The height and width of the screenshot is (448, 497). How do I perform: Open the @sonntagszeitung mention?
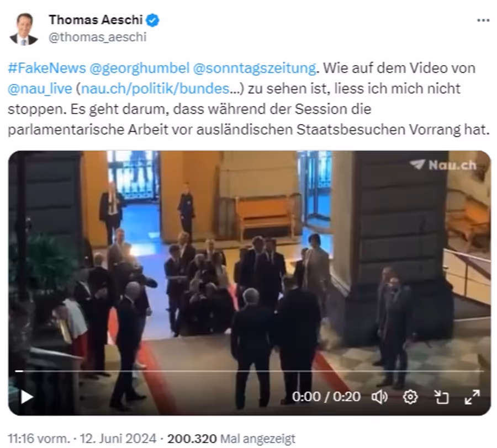(x=255, y=68)
